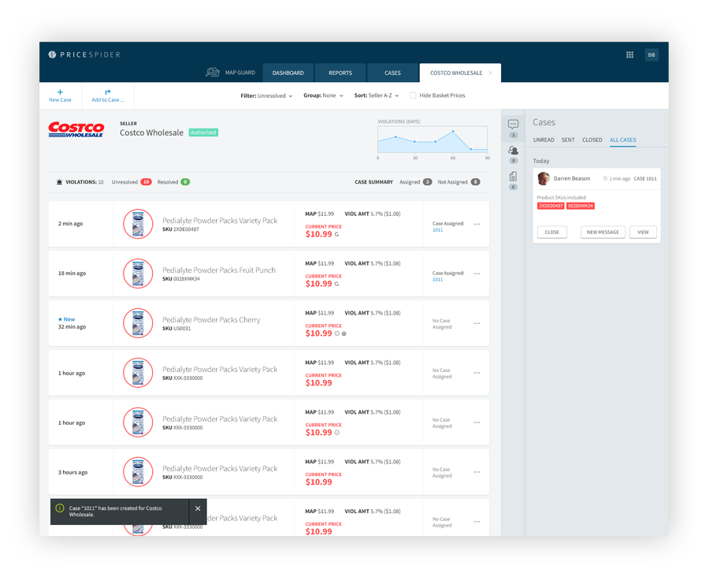Switch to the Dashboard tab
Image resolution: width=709 pixels, height=588 pixels.
(x=288, y=73)
